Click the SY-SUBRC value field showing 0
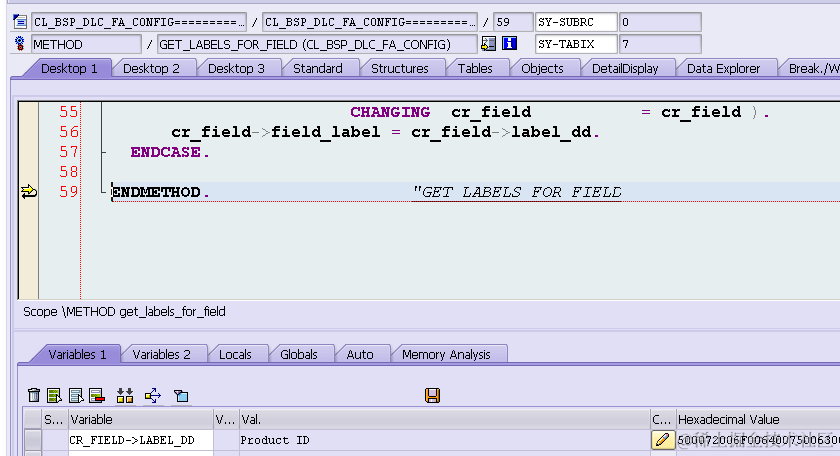 [659, 22]
